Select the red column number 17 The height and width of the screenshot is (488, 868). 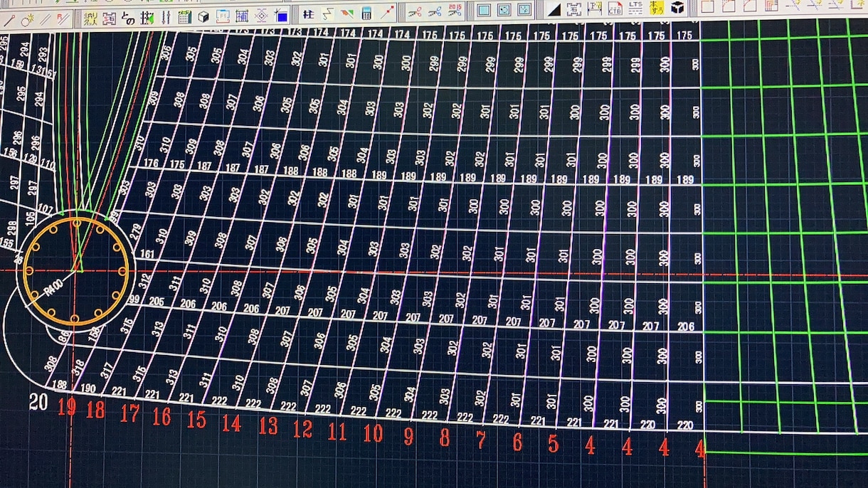pos(129,414)
